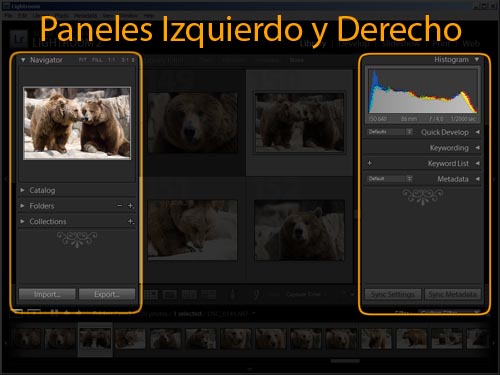Switch to the Slideshow module

[401, 44]
